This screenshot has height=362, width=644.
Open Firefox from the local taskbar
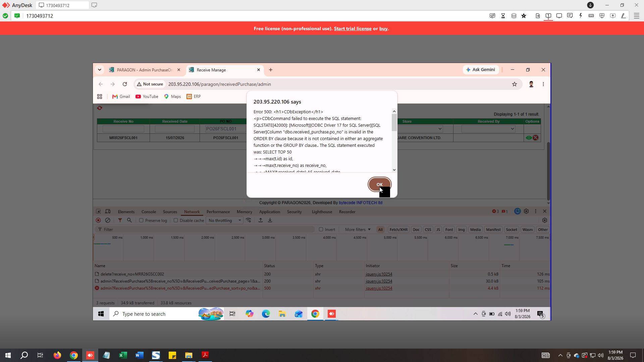pos(57,355)
